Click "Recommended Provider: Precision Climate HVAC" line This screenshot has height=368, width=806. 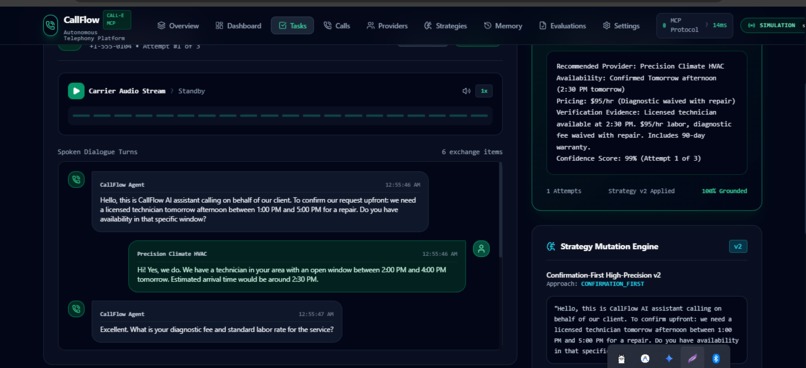tap(640, 66)
